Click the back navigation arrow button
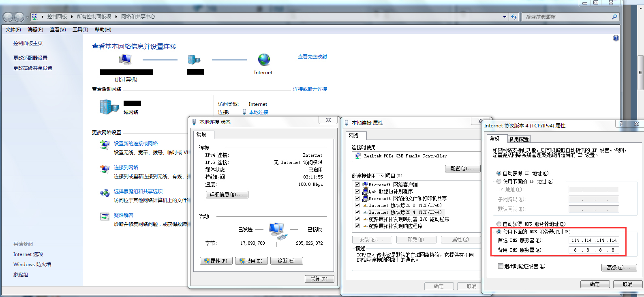 8,17
